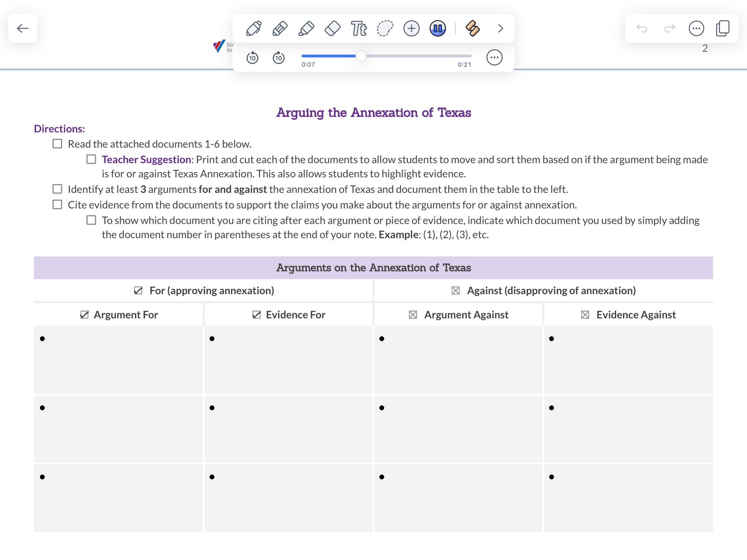The width and height of the screenshot is (747, 560).
Task: Select the tape tool
Action: click(x=472, y=28)
